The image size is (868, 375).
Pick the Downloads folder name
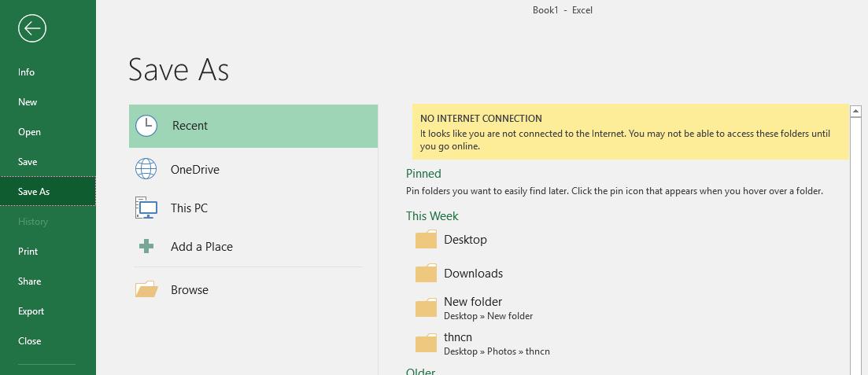click(473, 274)
